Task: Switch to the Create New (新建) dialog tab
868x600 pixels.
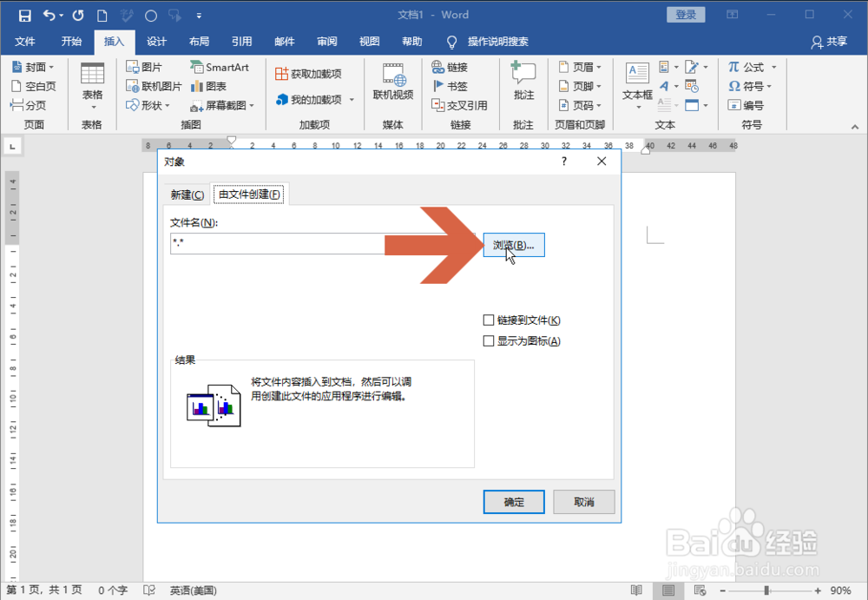Action: (x=187, y=195)
